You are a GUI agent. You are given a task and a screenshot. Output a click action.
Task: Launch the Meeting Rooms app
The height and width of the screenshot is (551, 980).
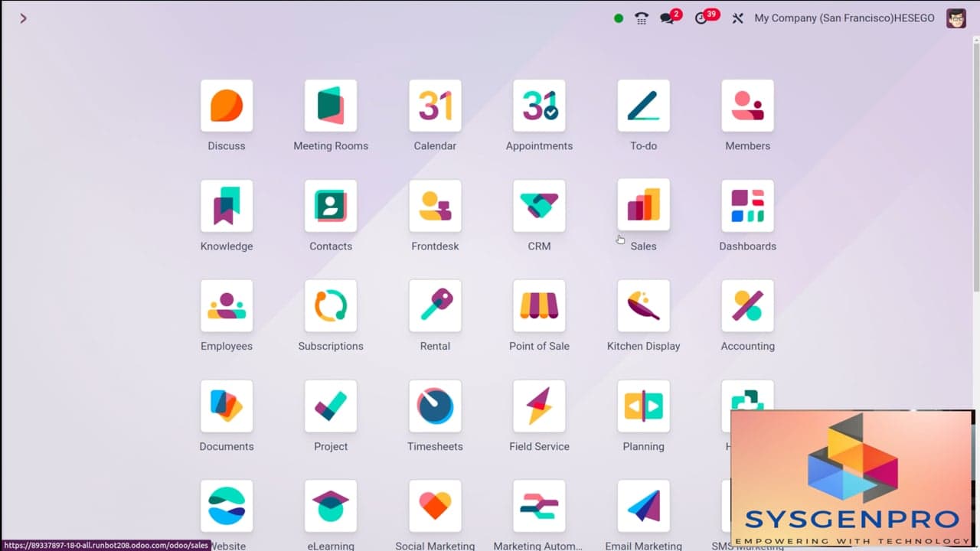[331, 106]
